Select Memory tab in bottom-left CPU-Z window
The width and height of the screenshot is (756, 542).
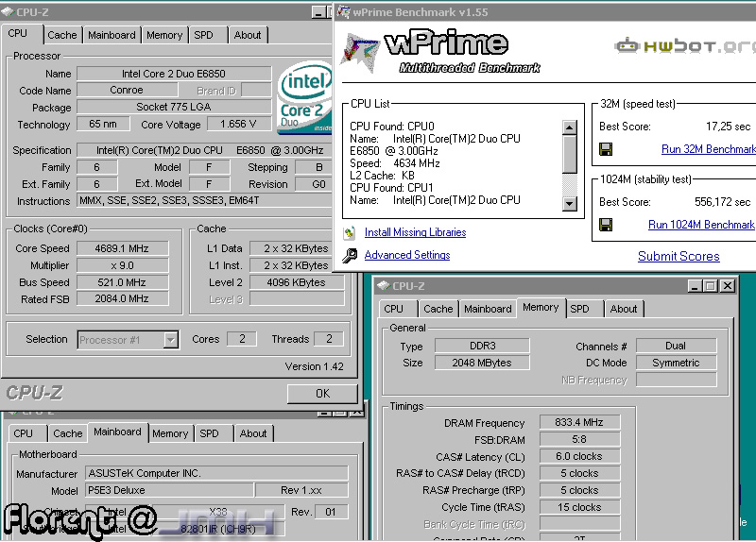click(x=170, y=433)
